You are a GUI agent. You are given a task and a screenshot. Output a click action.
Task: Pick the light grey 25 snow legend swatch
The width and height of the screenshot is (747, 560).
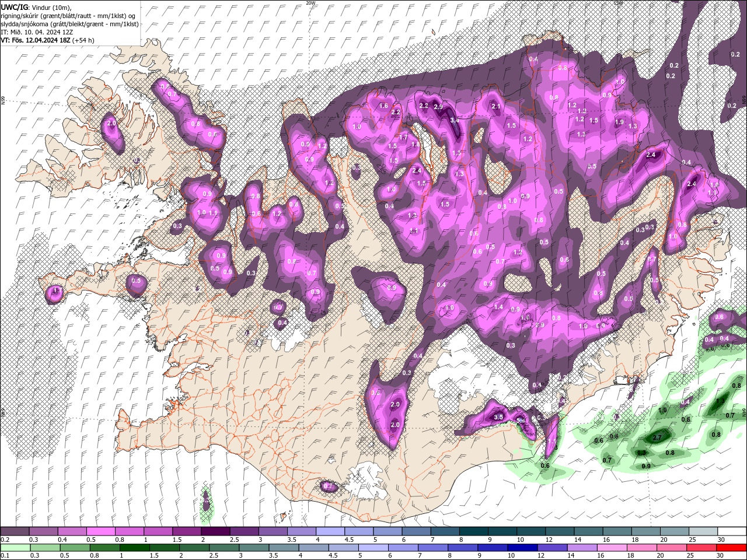[x=703, y=531]
